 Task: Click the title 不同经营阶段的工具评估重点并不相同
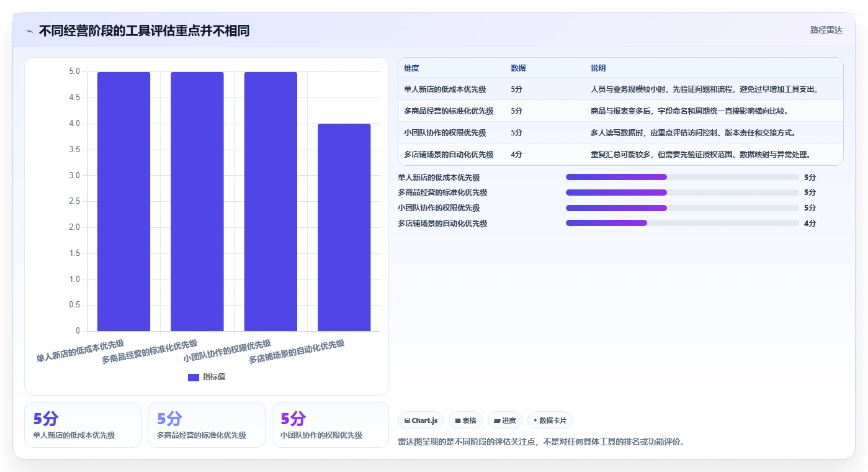click(x=144, y=31)
